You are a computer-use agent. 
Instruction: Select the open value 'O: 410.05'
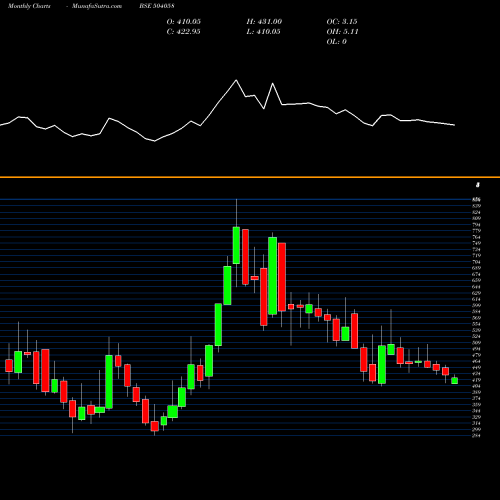point(184,22)
